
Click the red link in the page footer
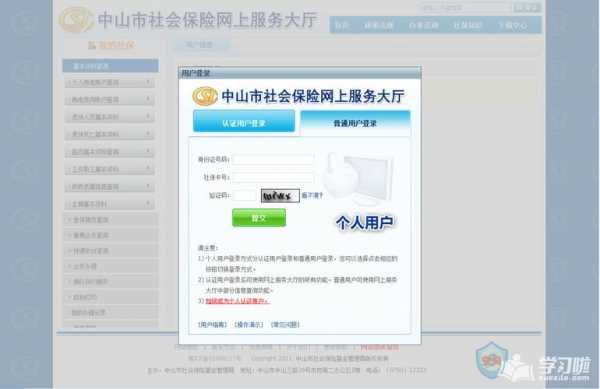coord(379,348)
